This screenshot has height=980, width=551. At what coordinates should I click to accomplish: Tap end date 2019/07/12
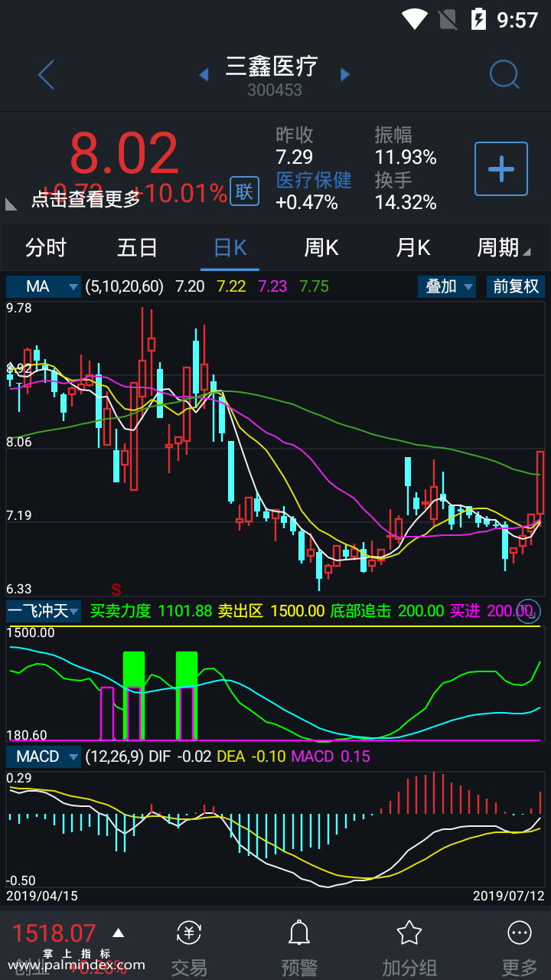point(509,895)
